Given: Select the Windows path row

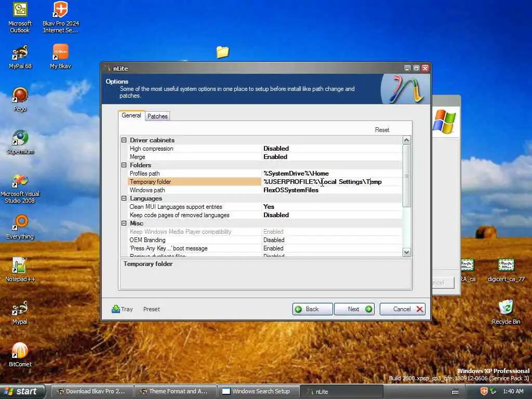Looking at the screenshot, I should [265, 190].
